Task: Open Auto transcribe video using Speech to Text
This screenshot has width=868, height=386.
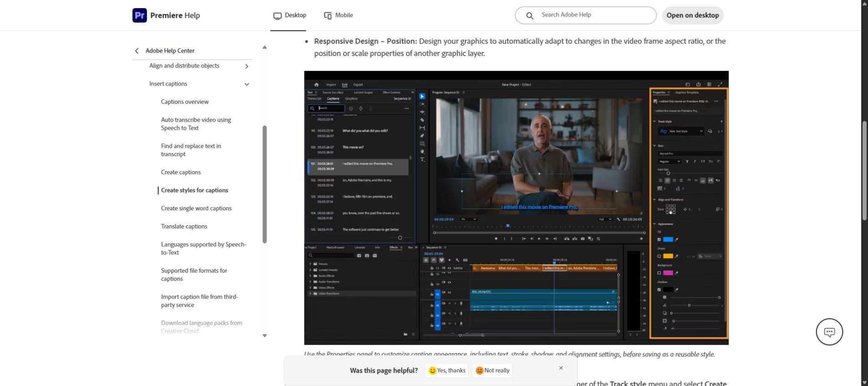Action: pos(196,124)
